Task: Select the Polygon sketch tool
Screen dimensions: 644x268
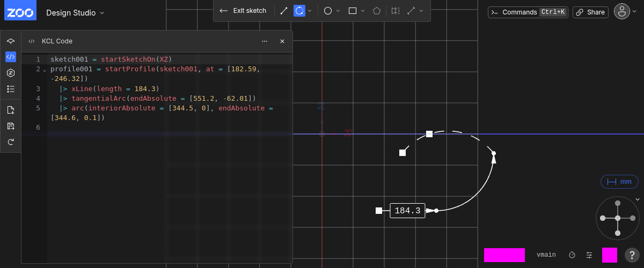Action: point(377,11)
